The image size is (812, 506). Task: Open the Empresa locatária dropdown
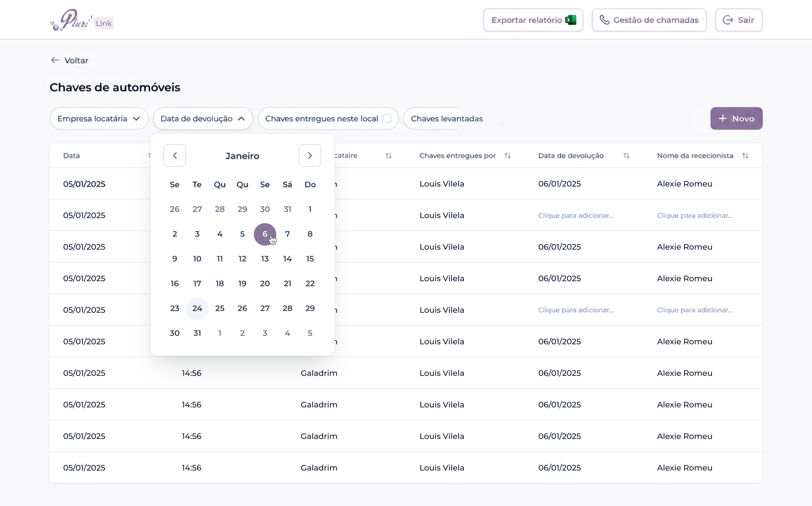pyautogui.click(x=99, y=119)
